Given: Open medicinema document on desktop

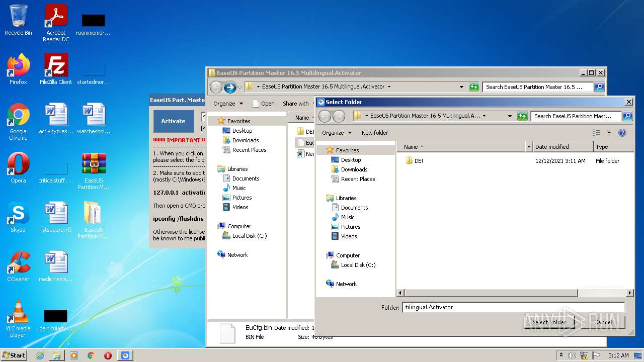Looking at the screenshot, I should click(x=56, y=266).
